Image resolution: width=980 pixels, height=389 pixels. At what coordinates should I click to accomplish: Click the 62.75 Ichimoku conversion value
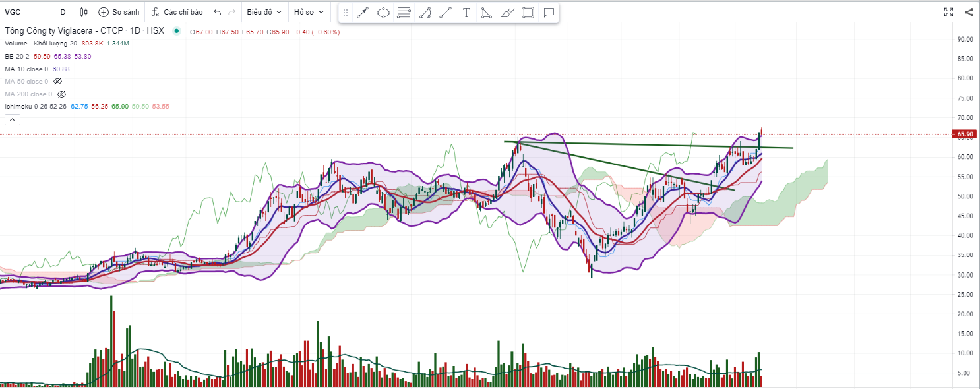[x=79, y=106]
